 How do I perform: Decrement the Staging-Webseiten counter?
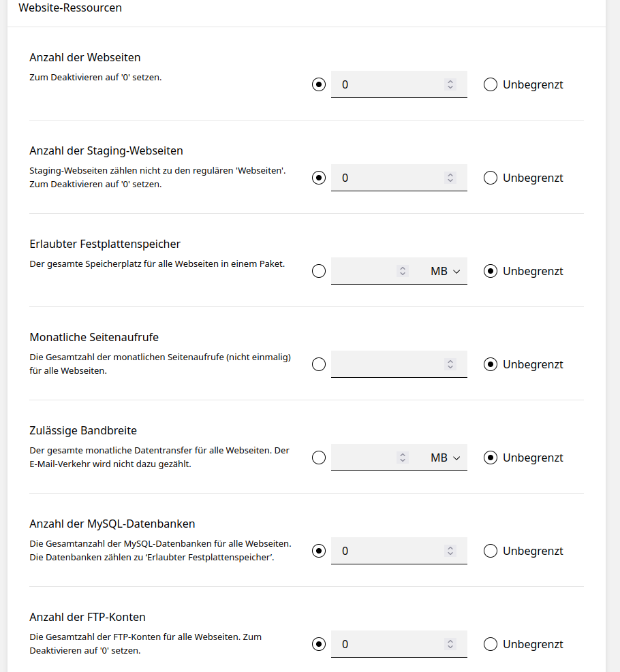450,180
